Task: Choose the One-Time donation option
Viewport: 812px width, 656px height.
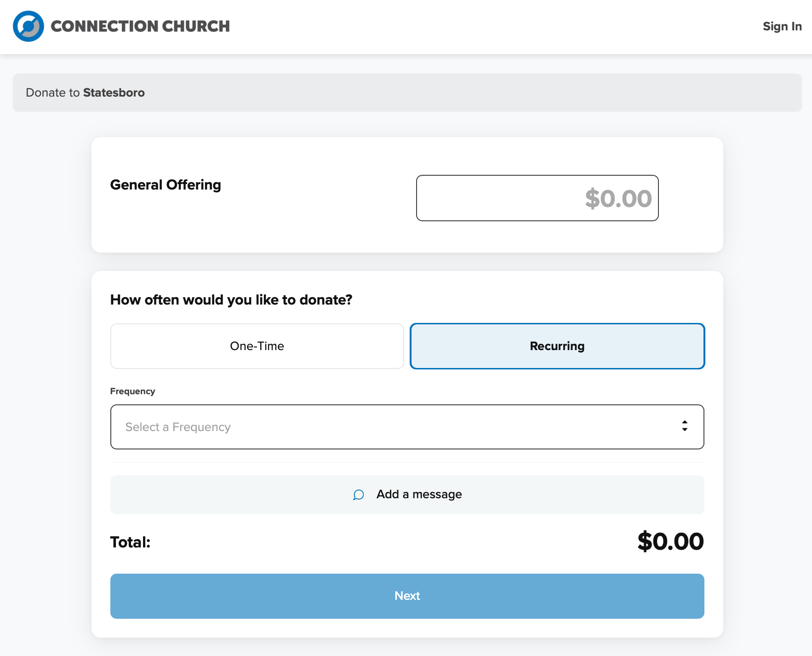Action: (257, 346)
